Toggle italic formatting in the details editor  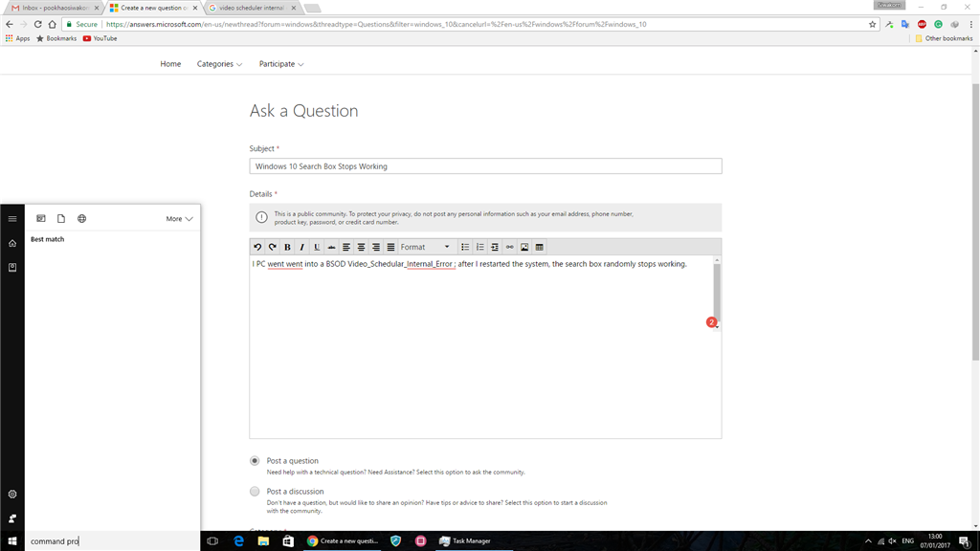(301, 248)
